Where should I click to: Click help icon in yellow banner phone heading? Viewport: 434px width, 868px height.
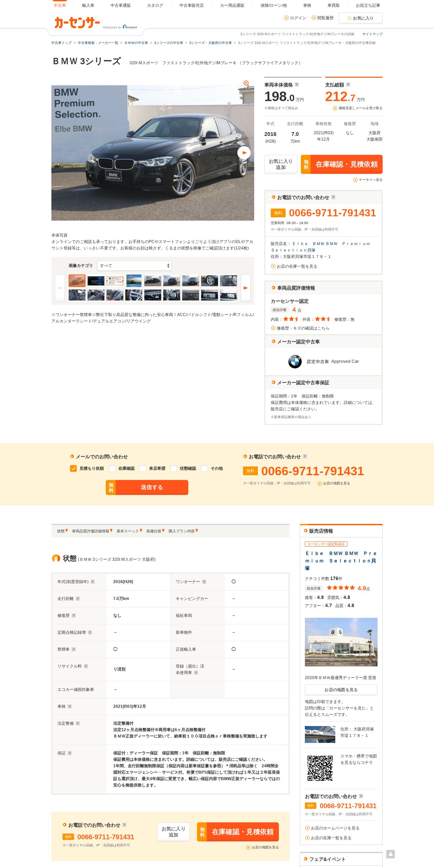pyautogui.click(x=305, y=456)
